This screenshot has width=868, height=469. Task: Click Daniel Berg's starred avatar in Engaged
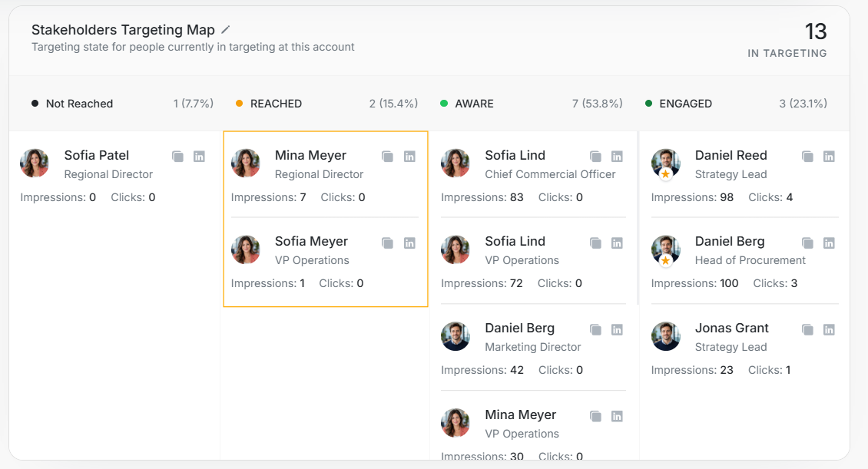(x=665, y=250)
